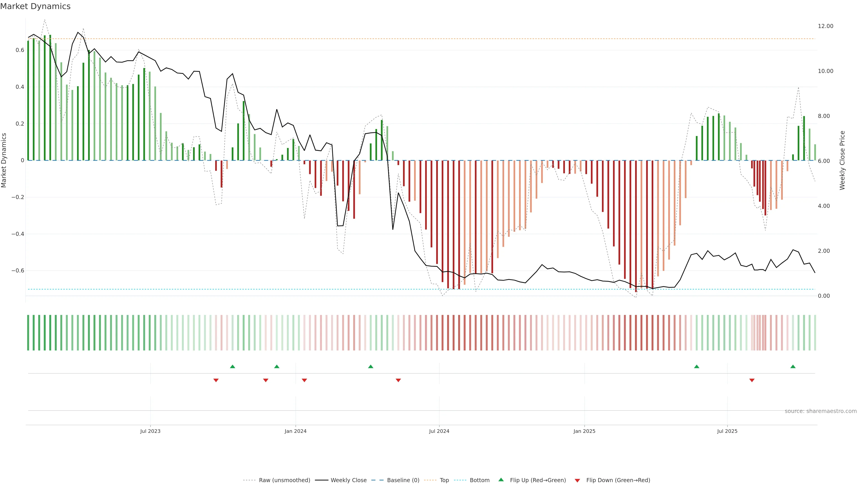Click the Flip Down marker just after Jan 2024
Viewport: 868px width, 488px height.
304,380
